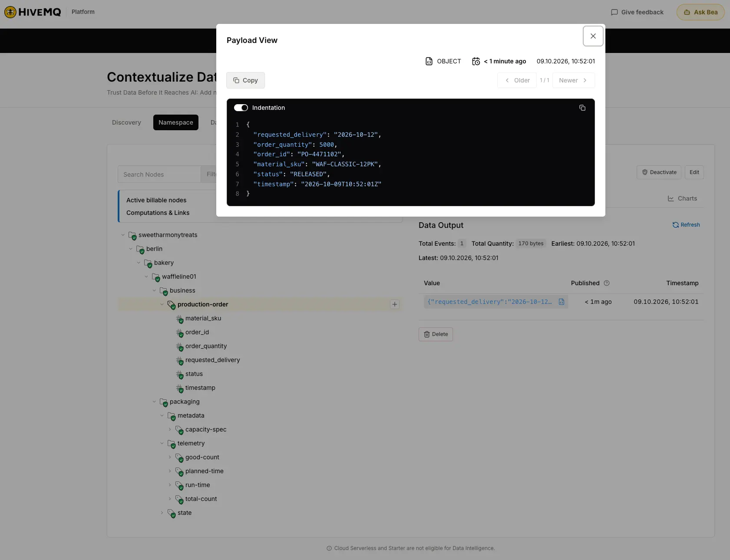This screenshot has width=730, height=560.
Task: Collapse the business node
Action: [x=154, y=290]
